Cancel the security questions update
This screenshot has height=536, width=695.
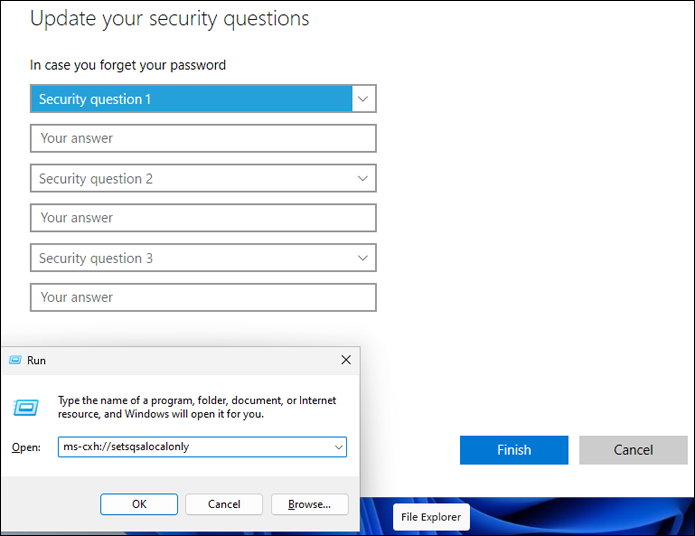point(632,450)
